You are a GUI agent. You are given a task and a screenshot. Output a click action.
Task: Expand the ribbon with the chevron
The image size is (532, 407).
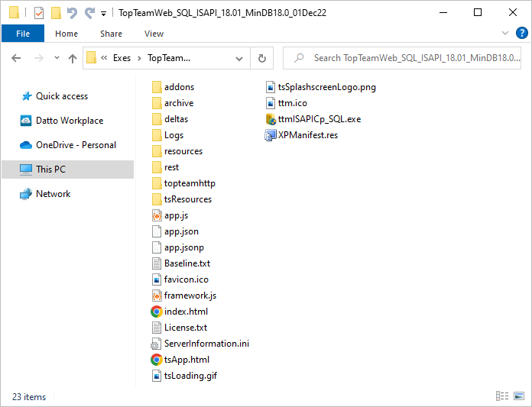(504, 33)
